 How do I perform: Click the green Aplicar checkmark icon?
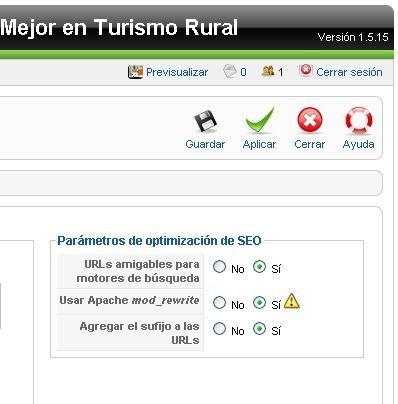[x=260, y=120]
